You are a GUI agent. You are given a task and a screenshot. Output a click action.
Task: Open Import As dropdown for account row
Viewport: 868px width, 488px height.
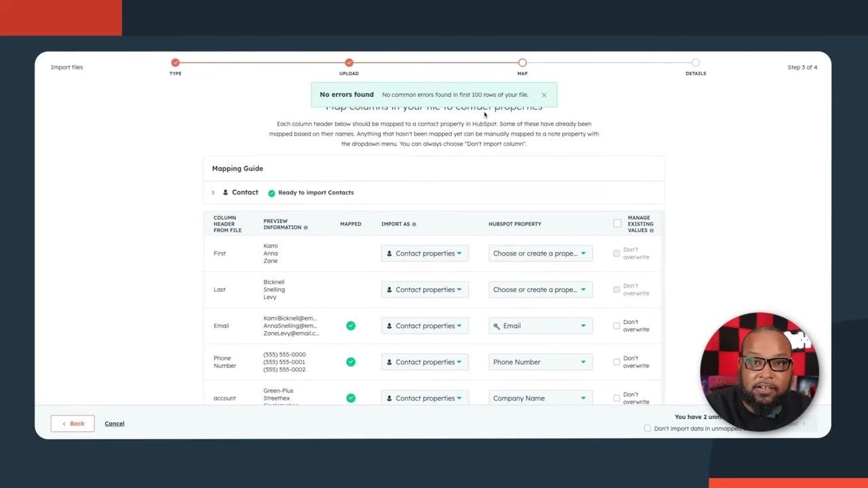(425, 399)
